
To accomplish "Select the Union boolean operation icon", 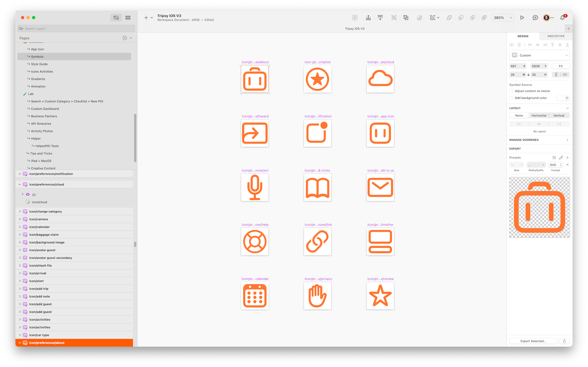I will (449, 17).
